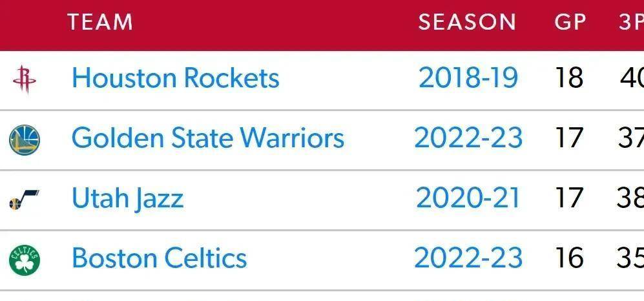Click the Houston Rockets team logo

(25, 79)
